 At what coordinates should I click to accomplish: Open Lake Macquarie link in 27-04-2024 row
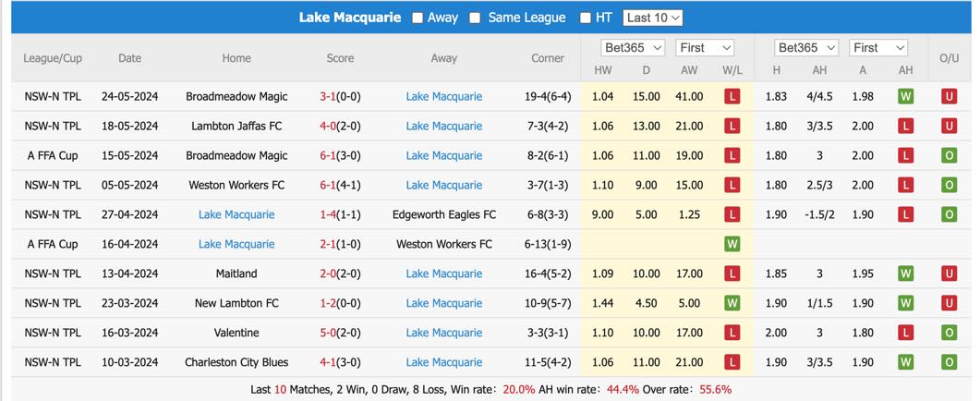236,214
